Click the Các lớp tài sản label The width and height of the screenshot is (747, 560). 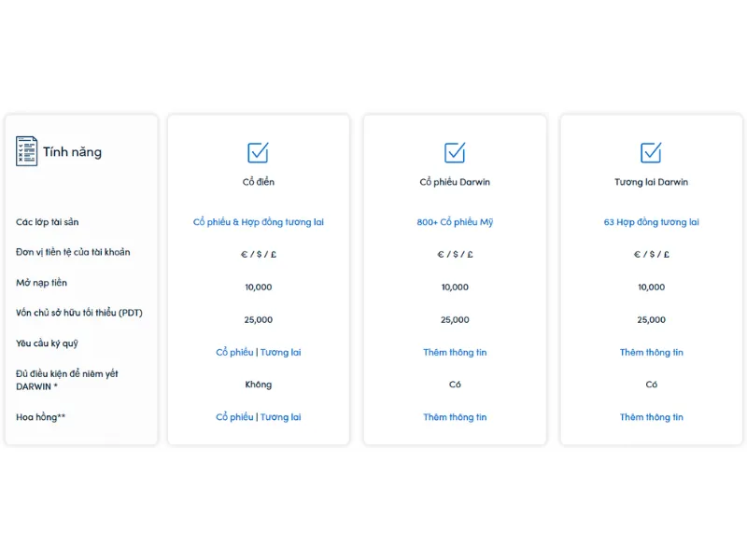48,222
